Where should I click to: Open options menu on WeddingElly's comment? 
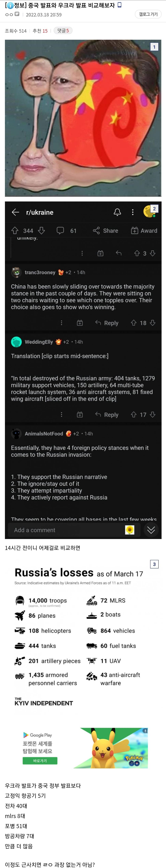(61, 414)
